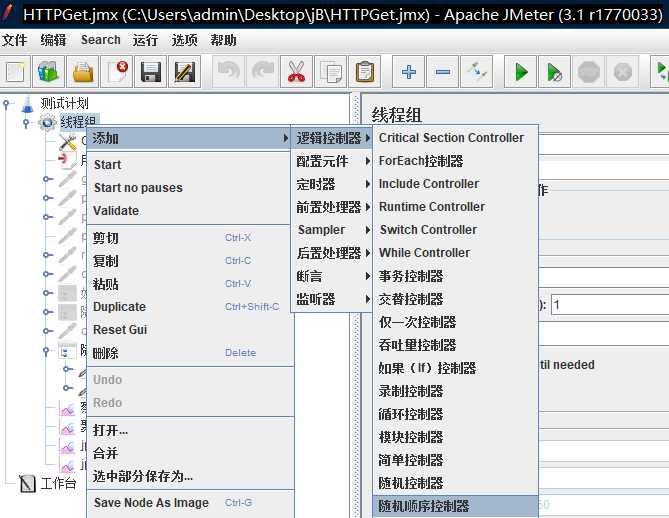Click the grey Stop toolbar icon
The image size is (669, 518).
pyautogui.click(x=589, y=72)
